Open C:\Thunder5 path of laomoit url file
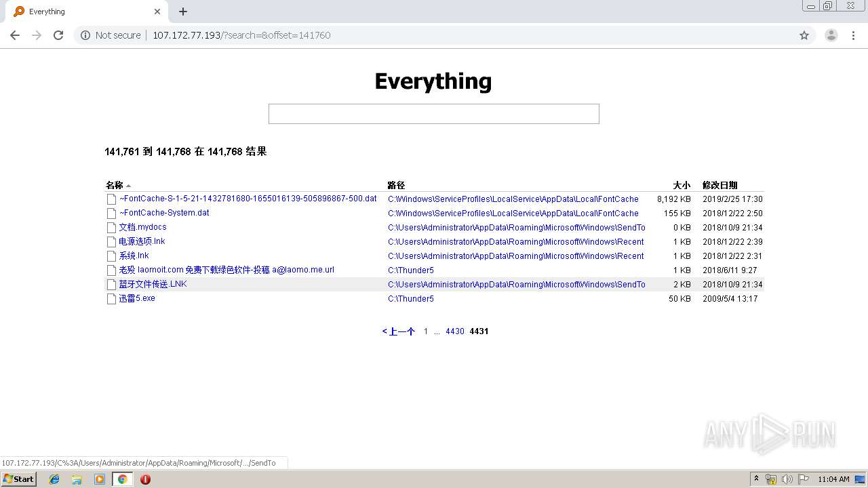The image size is (868, 488). [x=411, y=270]
